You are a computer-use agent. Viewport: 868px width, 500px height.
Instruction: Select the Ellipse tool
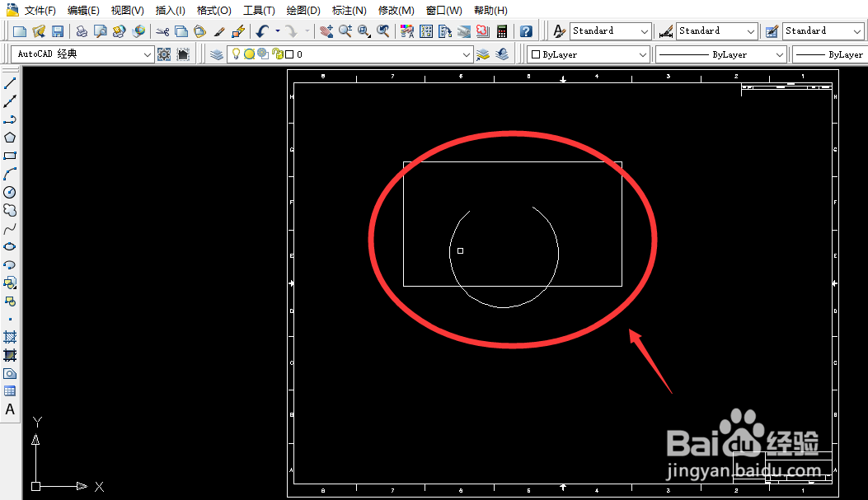(x=10, y=246)
